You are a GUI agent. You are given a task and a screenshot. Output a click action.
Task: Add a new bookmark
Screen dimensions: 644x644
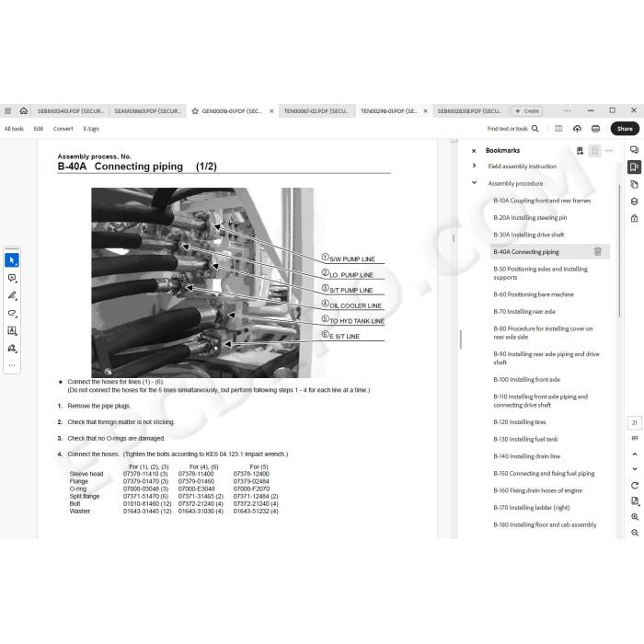(x=580, y=151)
